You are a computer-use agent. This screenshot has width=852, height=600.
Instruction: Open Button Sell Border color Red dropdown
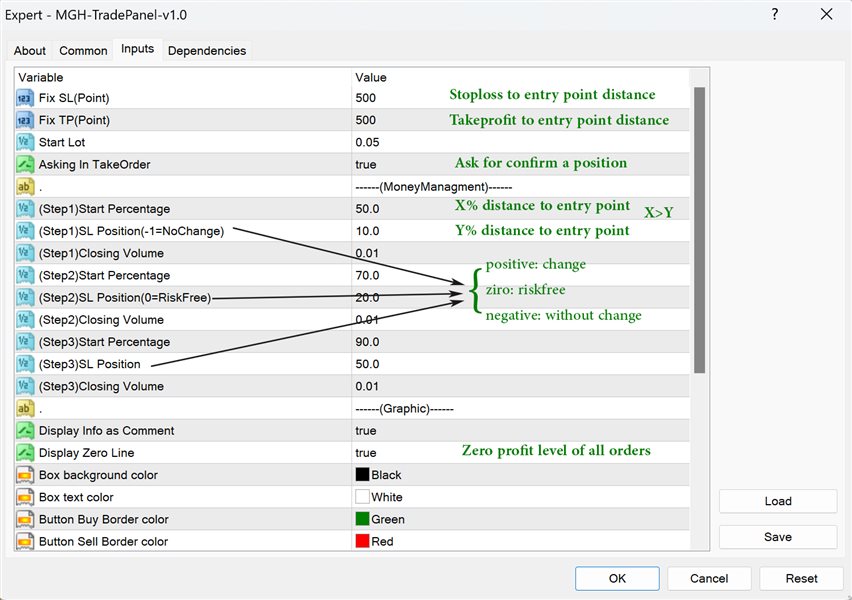[382, 541]
